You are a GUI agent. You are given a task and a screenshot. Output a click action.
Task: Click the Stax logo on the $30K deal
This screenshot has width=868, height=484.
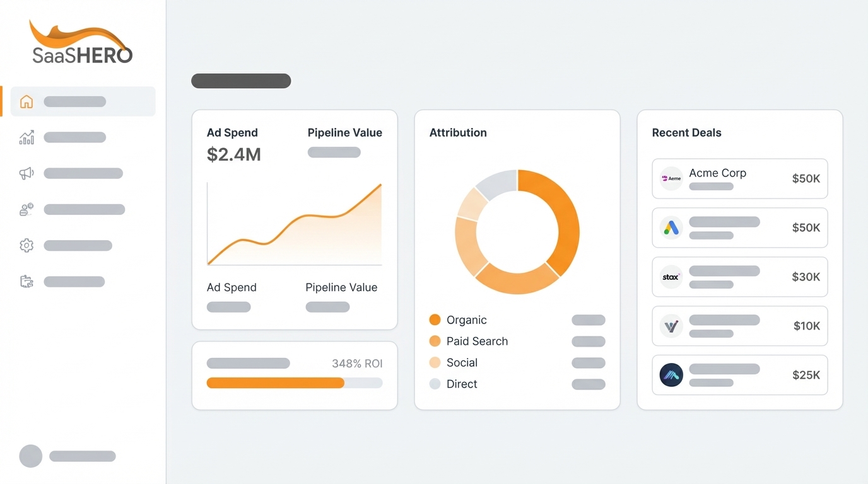coord(671,277)
